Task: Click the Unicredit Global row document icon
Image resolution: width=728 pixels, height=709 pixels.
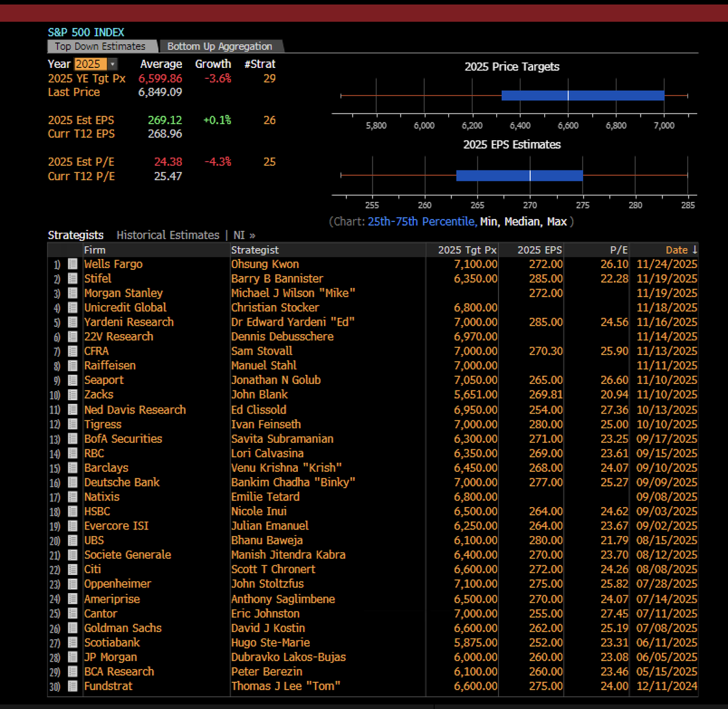Action: pos(73,307)
